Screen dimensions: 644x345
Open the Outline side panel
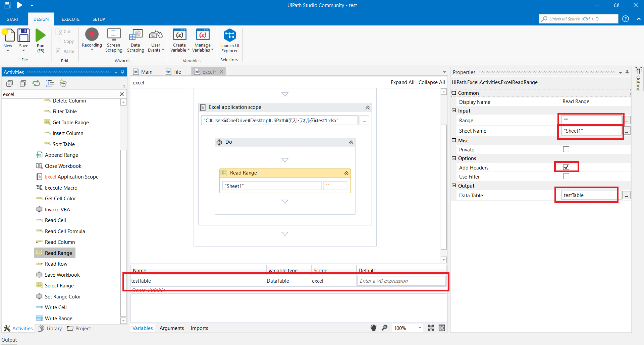(x=638, y=79)
